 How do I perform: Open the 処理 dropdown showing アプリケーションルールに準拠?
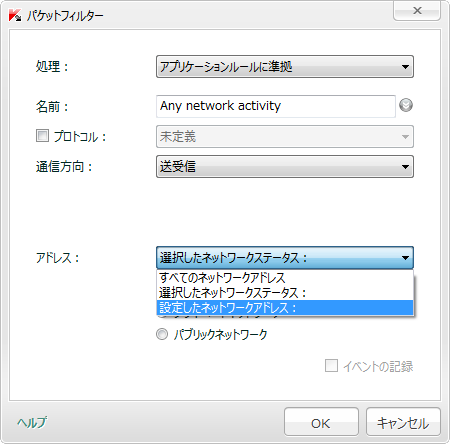(x=285, y=67)
